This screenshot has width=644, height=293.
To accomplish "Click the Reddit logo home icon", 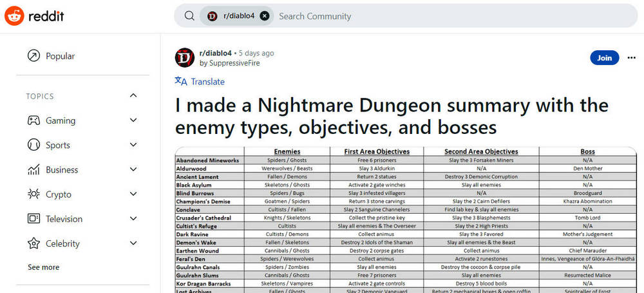I will pos(14,15).
